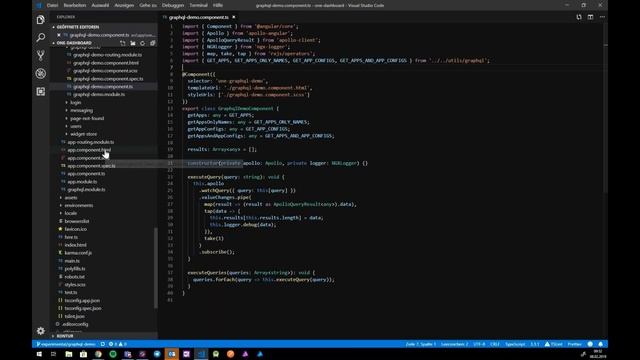Open the Debuggen menu
This screenshot has height=360, width=640.
tap(173, 5)
